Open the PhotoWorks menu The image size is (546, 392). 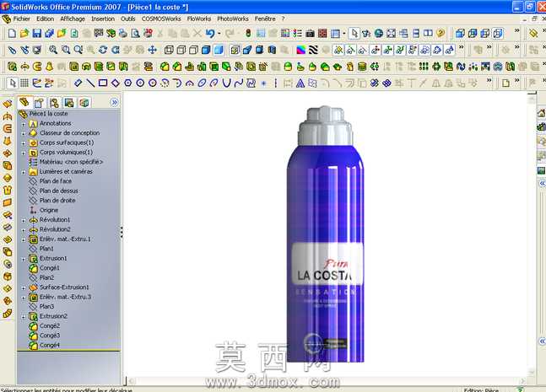(233, 19)
